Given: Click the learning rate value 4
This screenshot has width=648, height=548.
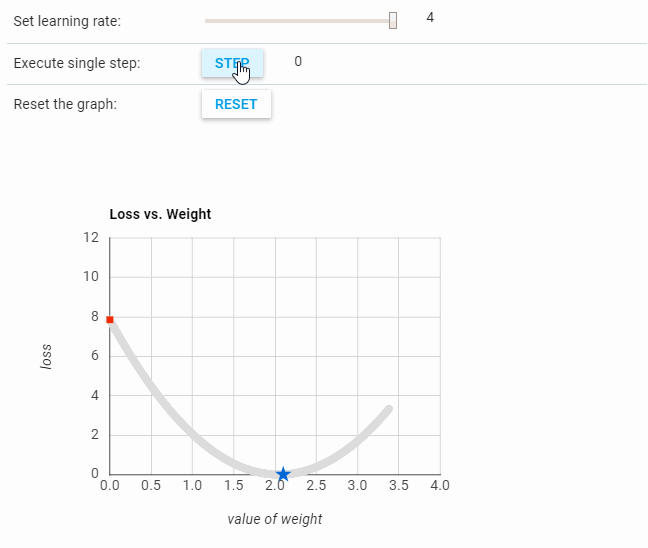Looking at the screenshot, I should tap(430, 18).
